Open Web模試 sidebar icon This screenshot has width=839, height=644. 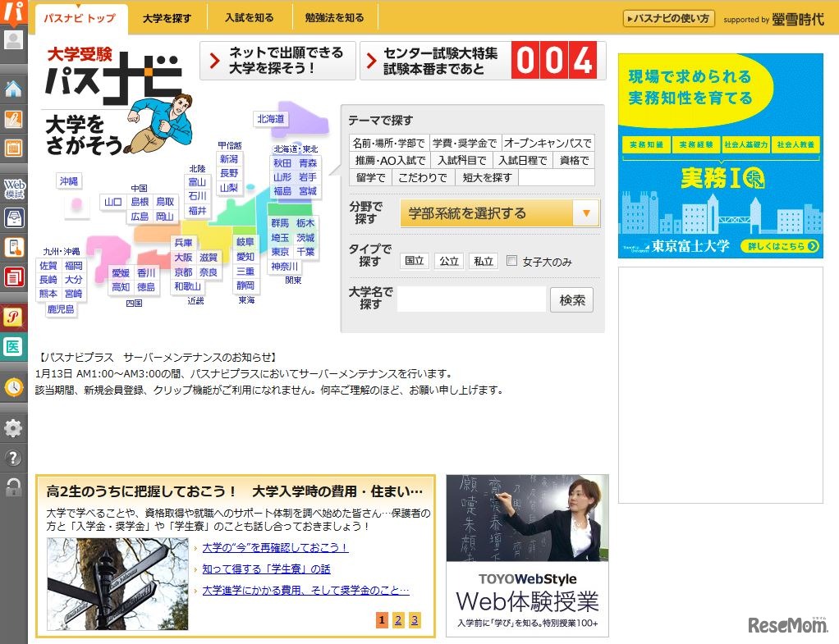pyautogui.click(x=14, y=189)
